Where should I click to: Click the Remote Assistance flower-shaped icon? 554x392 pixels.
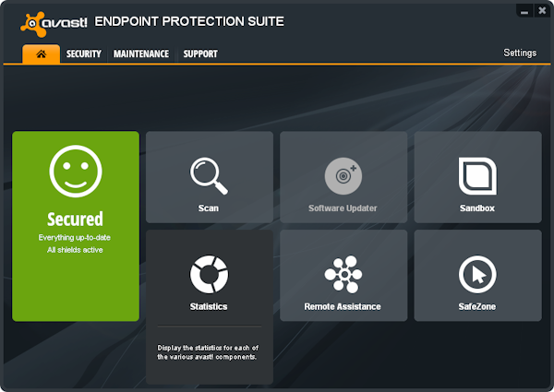click(x=343, y=274)
